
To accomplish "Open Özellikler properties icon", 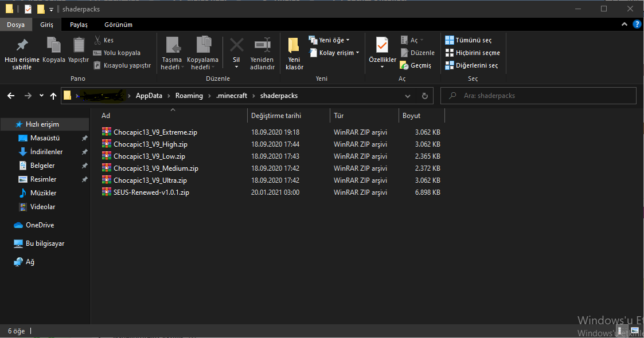I will coord(382,46).
